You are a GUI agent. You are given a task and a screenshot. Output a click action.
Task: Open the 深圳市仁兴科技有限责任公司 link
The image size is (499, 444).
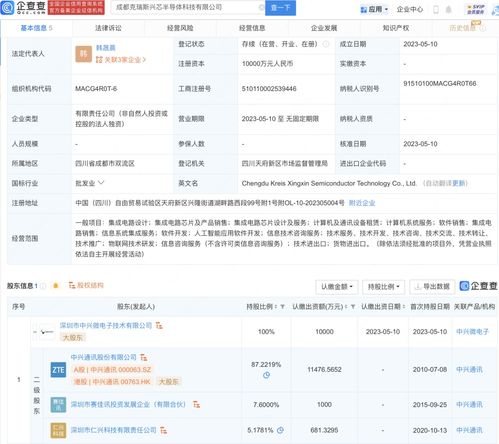click(x=113, y=430)
